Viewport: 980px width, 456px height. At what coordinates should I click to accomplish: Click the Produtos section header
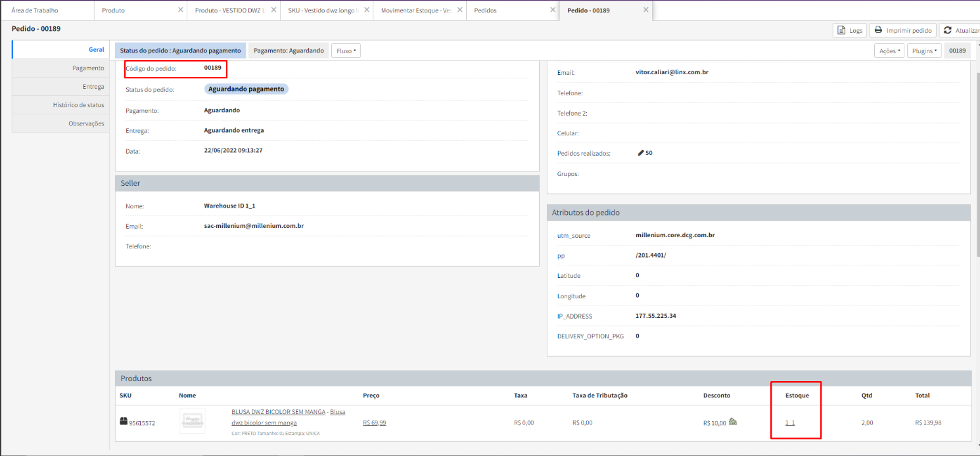[543, 378]
